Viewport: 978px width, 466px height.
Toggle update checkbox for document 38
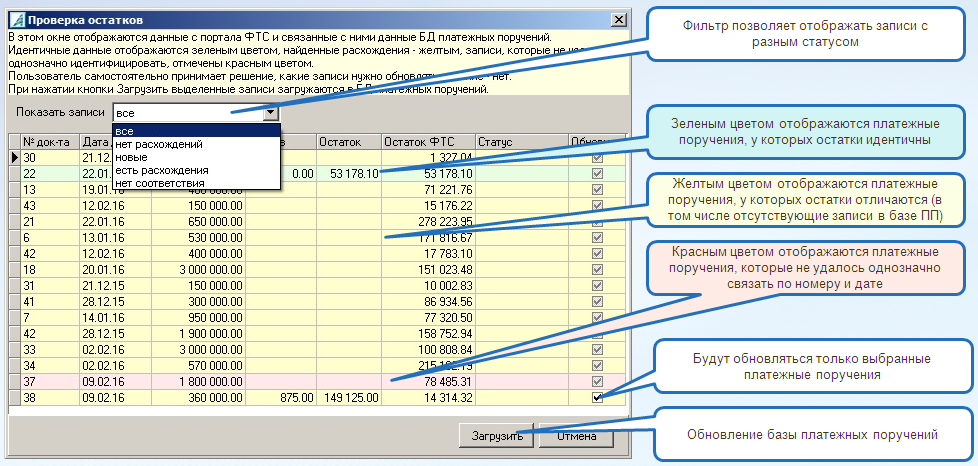click(597, 397)
